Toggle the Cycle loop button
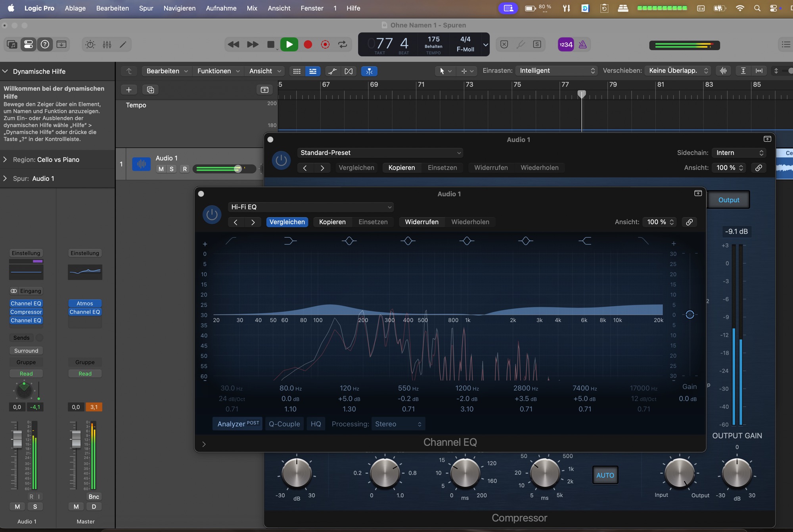 pyautogui.click(x=343, y=44)
